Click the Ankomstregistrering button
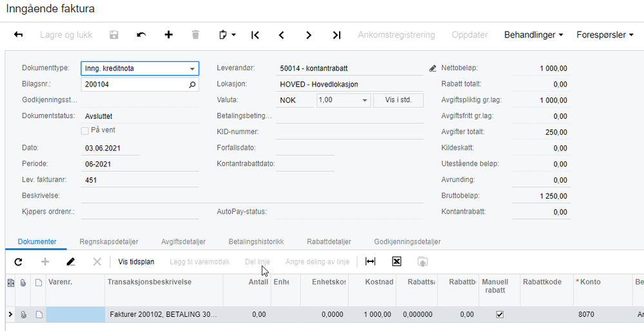Screen dimensions: 644x331 coord(396,35)
